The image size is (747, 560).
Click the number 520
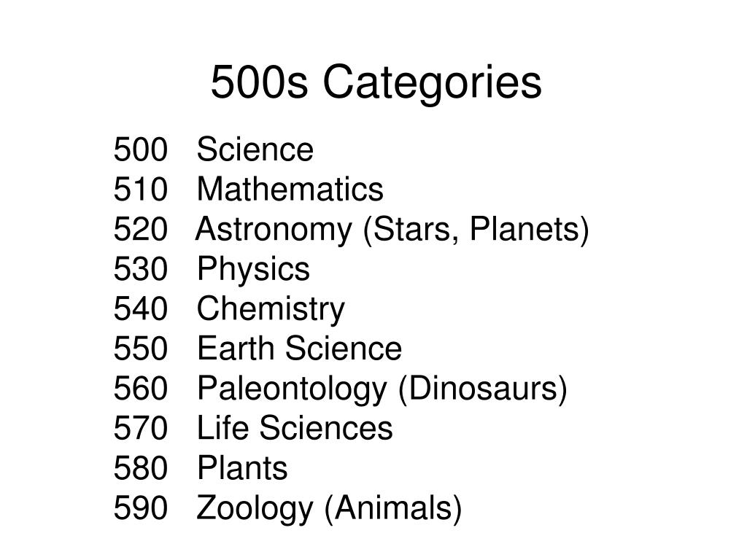[141, 229]
